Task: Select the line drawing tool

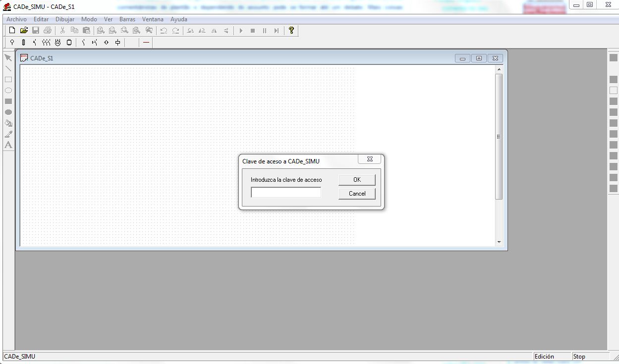Action: pos(8,68)
